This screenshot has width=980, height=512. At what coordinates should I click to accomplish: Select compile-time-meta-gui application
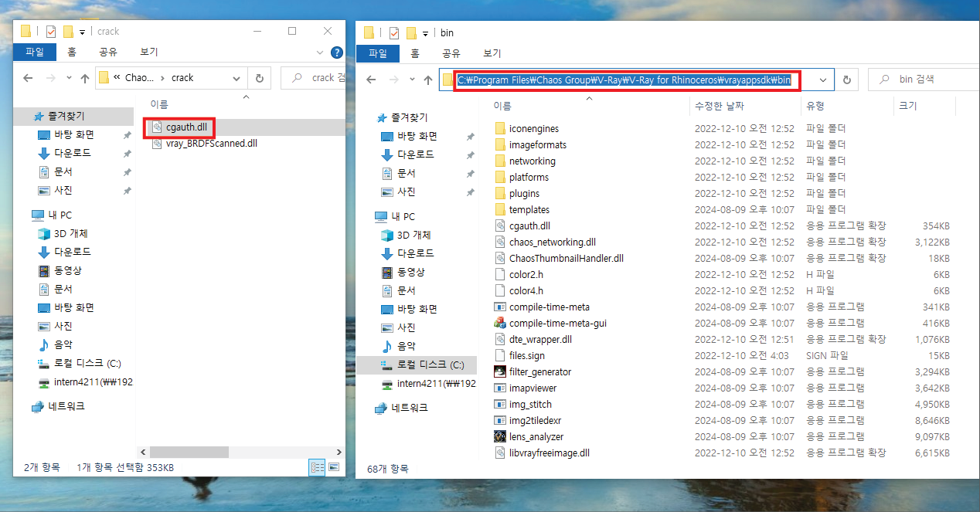tap(557, 323)
